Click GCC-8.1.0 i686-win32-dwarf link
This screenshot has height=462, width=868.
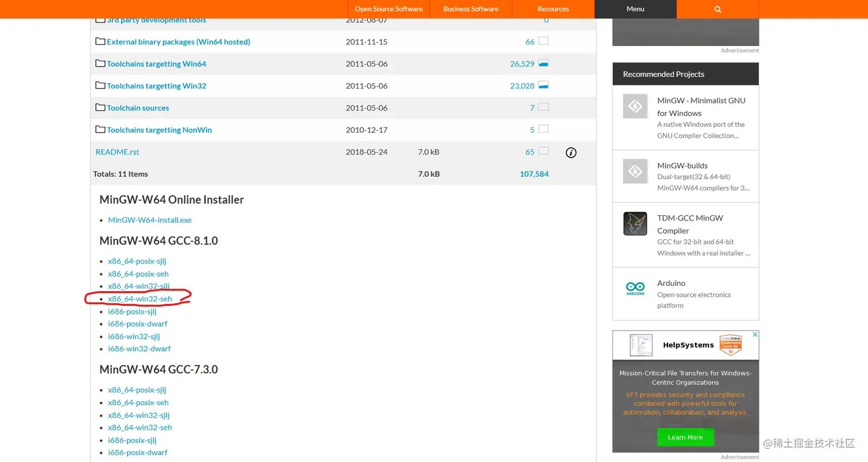pyautogui.click(x=139, y=348)
